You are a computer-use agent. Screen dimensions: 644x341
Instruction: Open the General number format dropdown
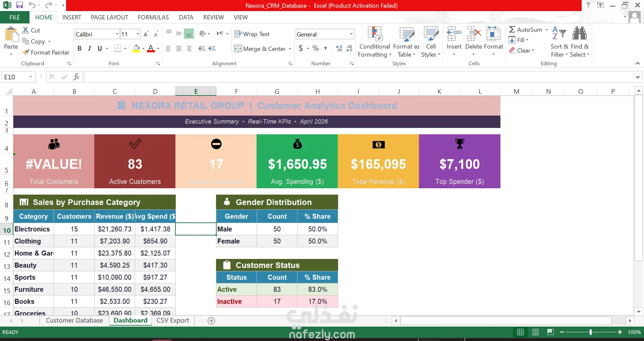point(351,34)
